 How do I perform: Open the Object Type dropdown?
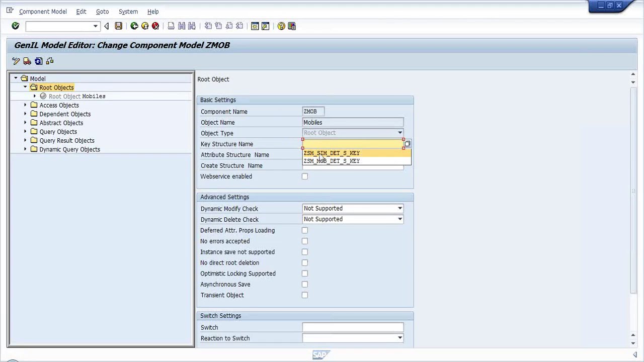[400, 133]
